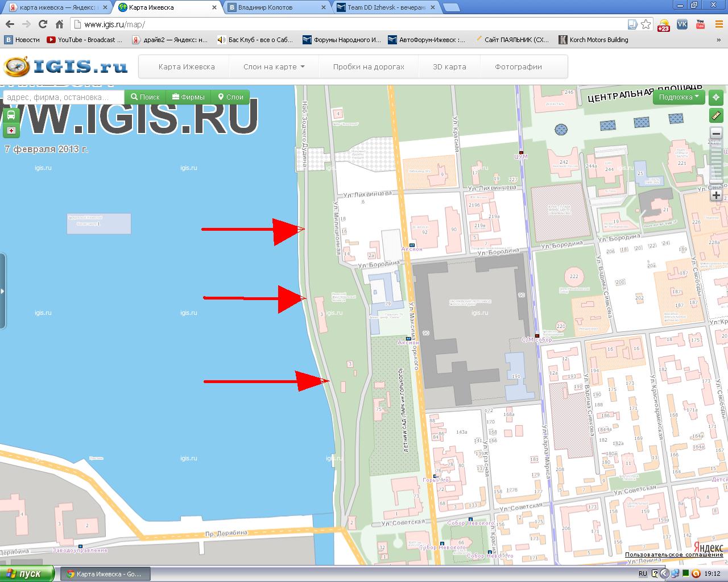Open the Карта Ижевска menu item
The image size is (728, 582).
(x=187, y=66)
